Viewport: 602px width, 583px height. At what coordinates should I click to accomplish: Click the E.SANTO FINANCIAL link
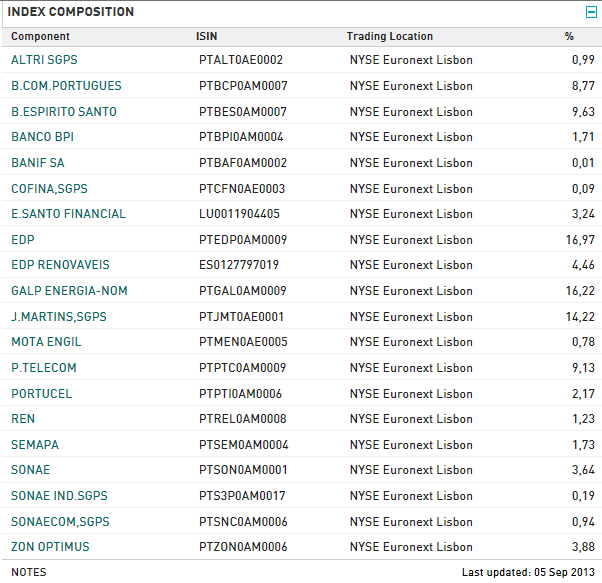click(68, 214)
